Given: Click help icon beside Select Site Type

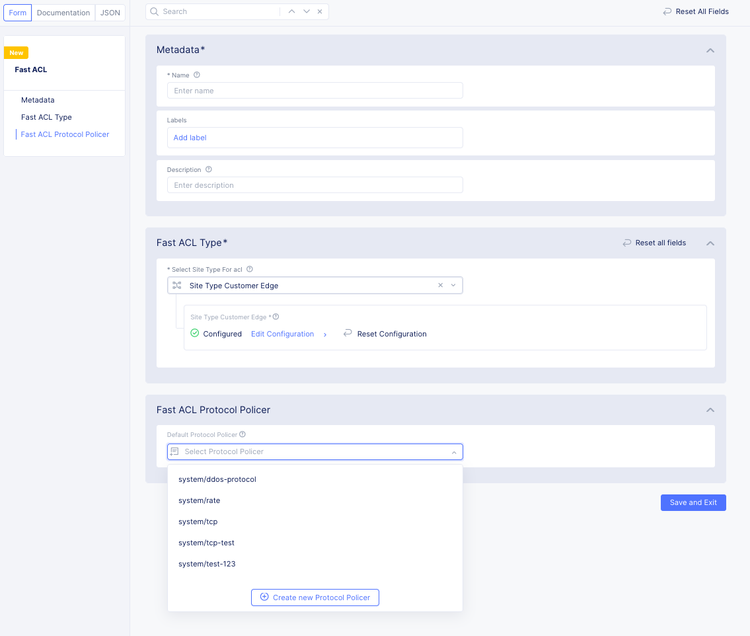Looking at the screenshot, I should pyautogui.click(x=250, y=270).
